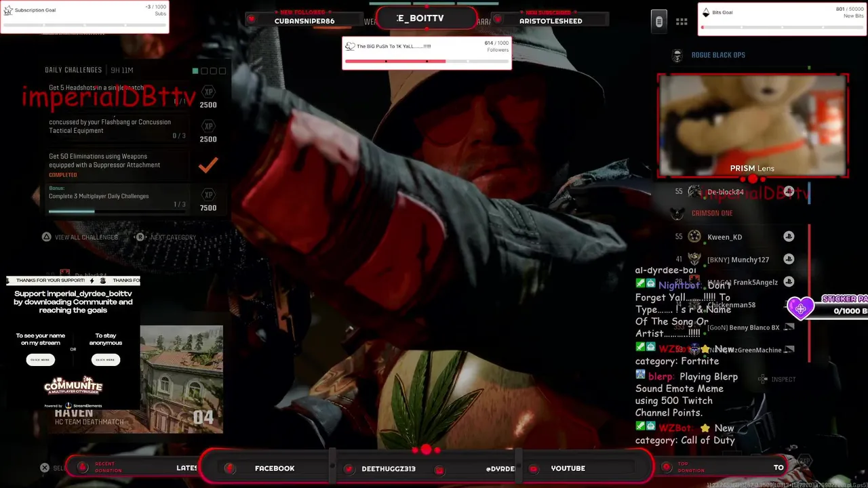The image size is (868, 488).
Task: Click the DEETHUGGZ313 label in bottom bar
Action: pyautogui.click(x=389, y=468)
